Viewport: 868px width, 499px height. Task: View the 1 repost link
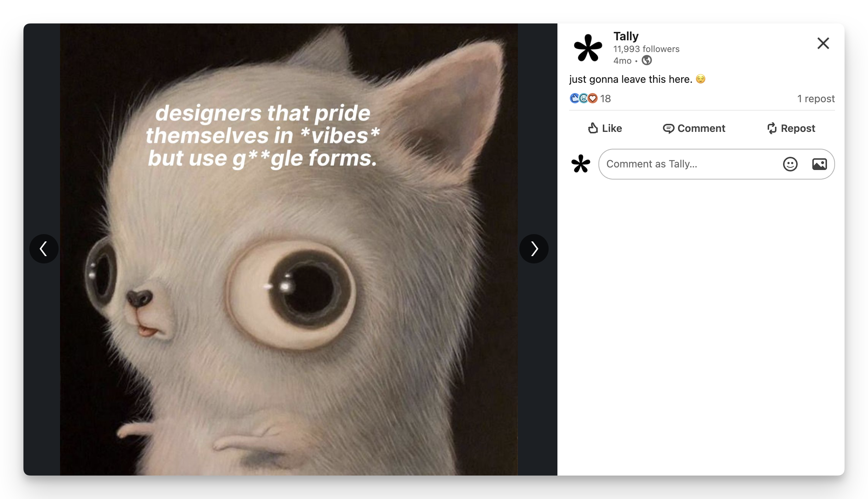tap(816, 99)
